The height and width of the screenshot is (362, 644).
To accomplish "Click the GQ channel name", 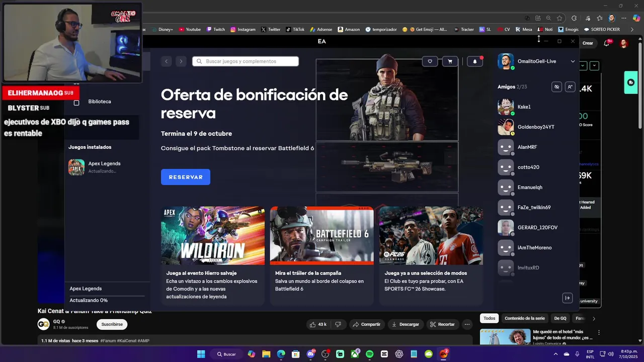I will pyautogui.click(x=56, y=321).
